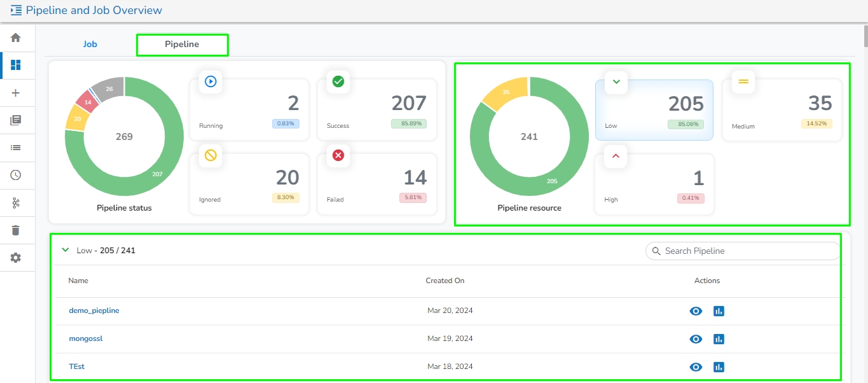Click the yellow Medium segment in resource donut

pyautogui.click(x=502, y=93)
